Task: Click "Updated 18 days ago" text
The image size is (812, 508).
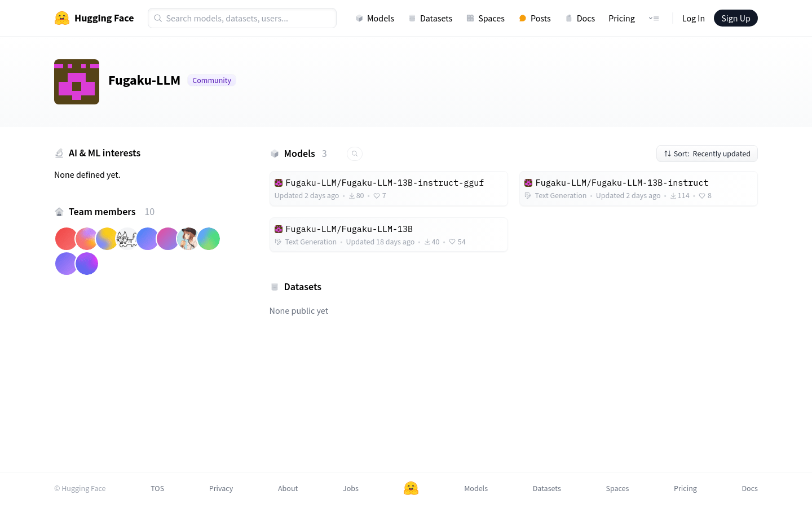Action: pyautogui.click(x=380, y=242)
